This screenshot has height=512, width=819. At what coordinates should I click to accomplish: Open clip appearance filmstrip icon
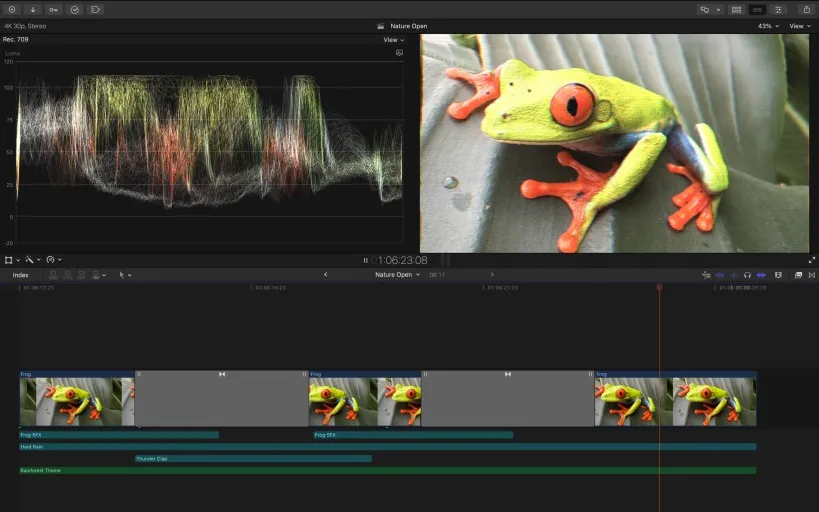[778, 275]
